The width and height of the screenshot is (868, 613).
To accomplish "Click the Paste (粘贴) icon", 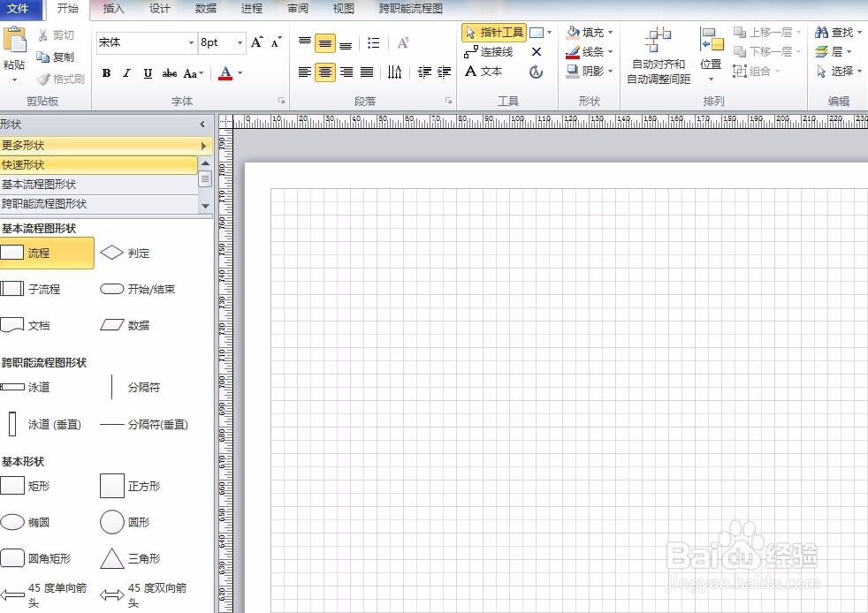I will [14, 42].
